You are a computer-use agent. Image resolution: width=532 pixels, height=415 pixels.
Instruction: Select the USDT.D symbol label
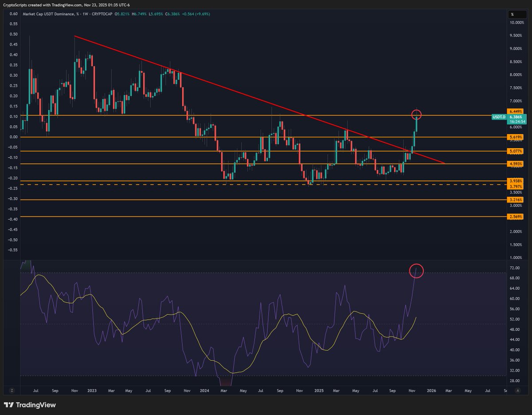click(500, 116)
